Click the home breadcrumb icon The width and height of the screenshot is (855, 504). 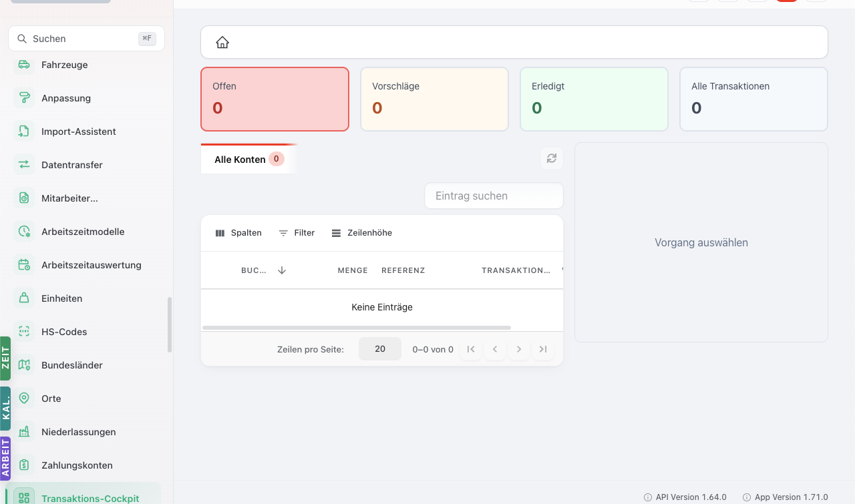pyautogui.click(x=222, y=43)
